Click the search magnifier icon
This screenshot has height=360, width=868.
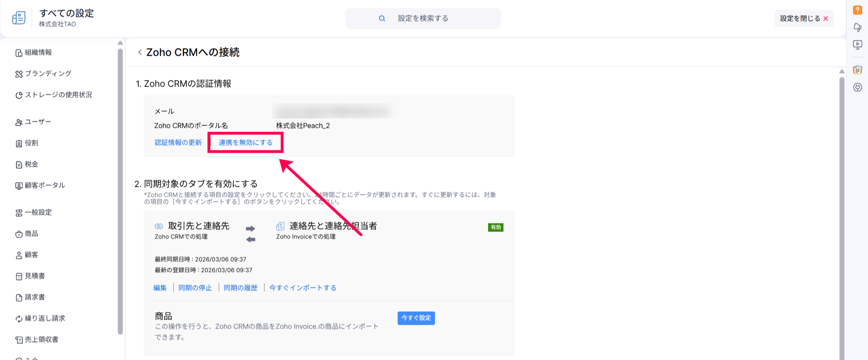point(382,19)
